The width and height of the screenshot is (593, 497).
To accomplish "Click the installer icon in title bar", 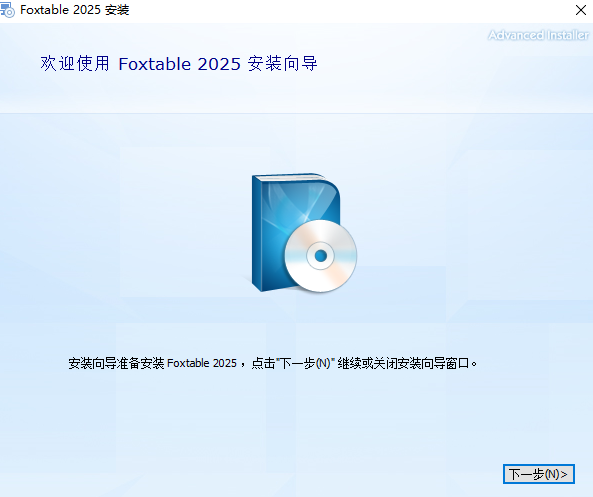I will (7, 10).
